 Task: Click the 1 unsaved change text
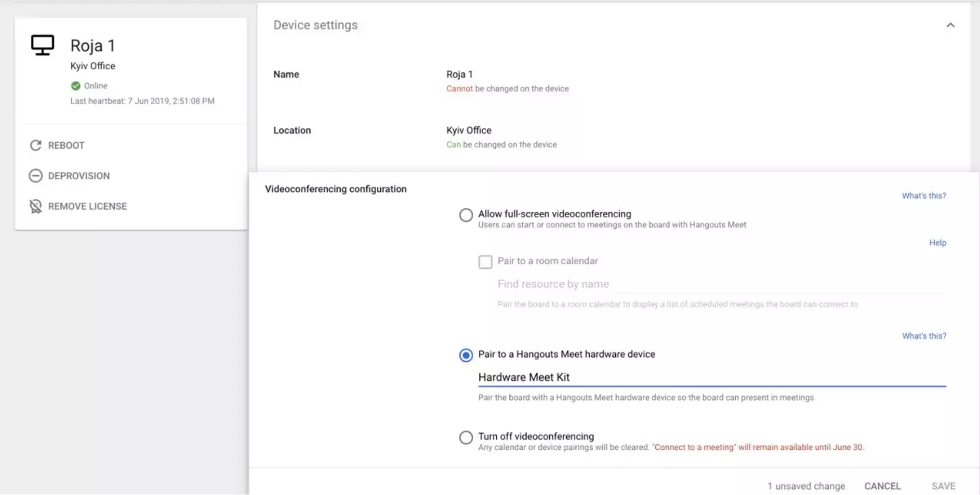tap(806, 486)
